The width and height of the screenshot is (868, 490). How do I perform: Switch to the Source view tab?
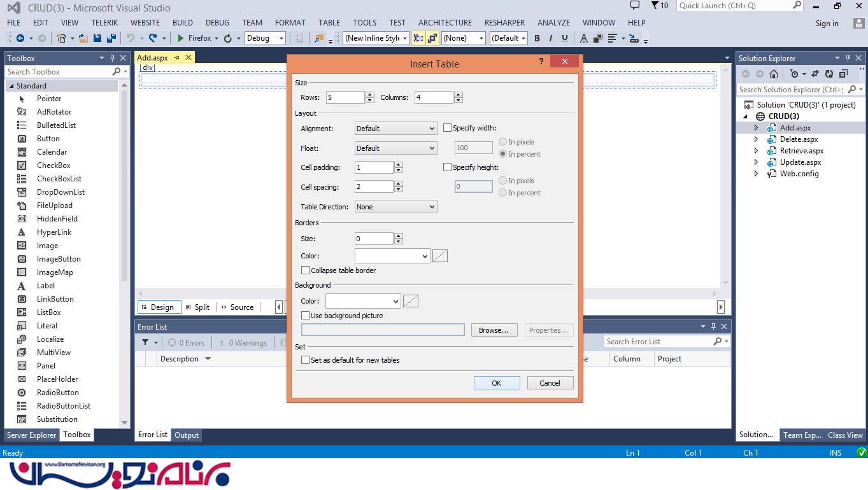(x=237, y=307)
